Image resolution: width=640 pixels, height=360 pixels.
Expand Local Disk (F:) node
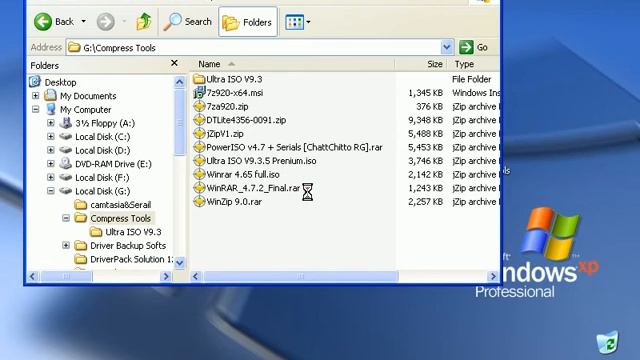click(x=51, y=178)
